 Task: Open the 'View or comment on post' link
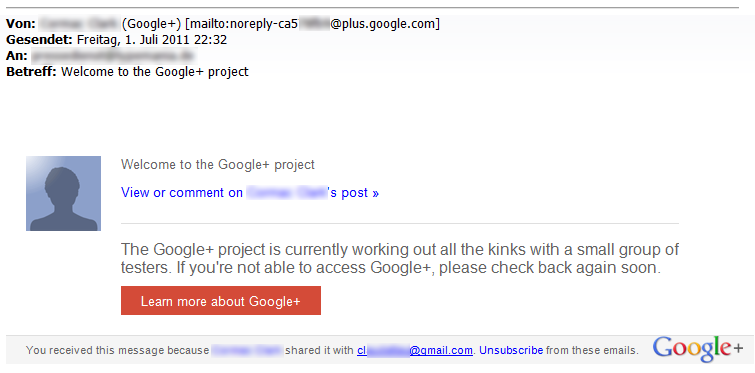[250, 193]
